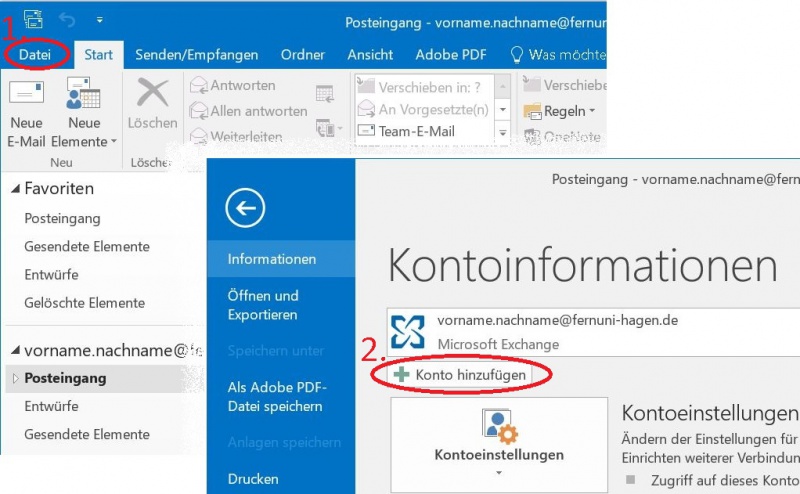
Task: Open the Senden/Empfangen ribbon tab
Action: pos(196,55)
